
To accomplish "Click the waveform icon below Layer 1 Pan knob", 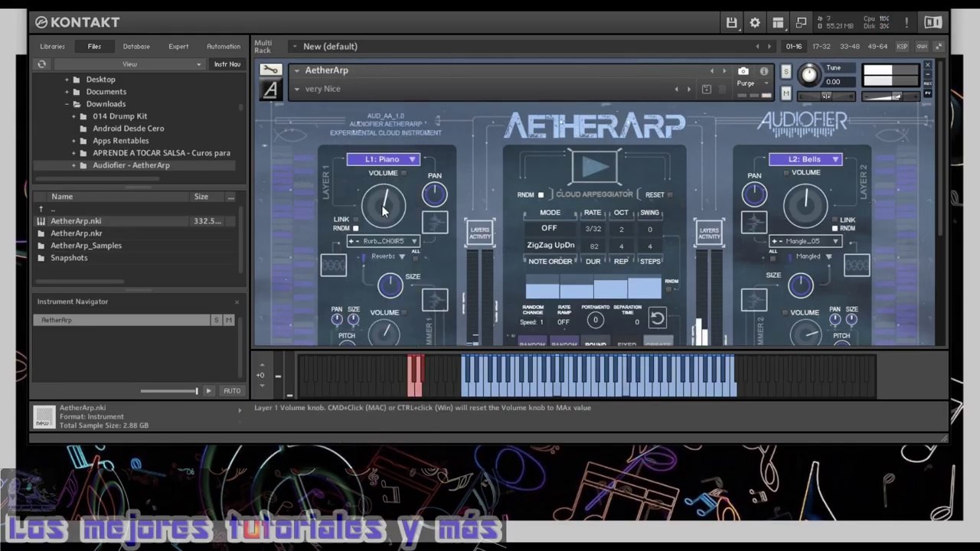I will (435, 223).
